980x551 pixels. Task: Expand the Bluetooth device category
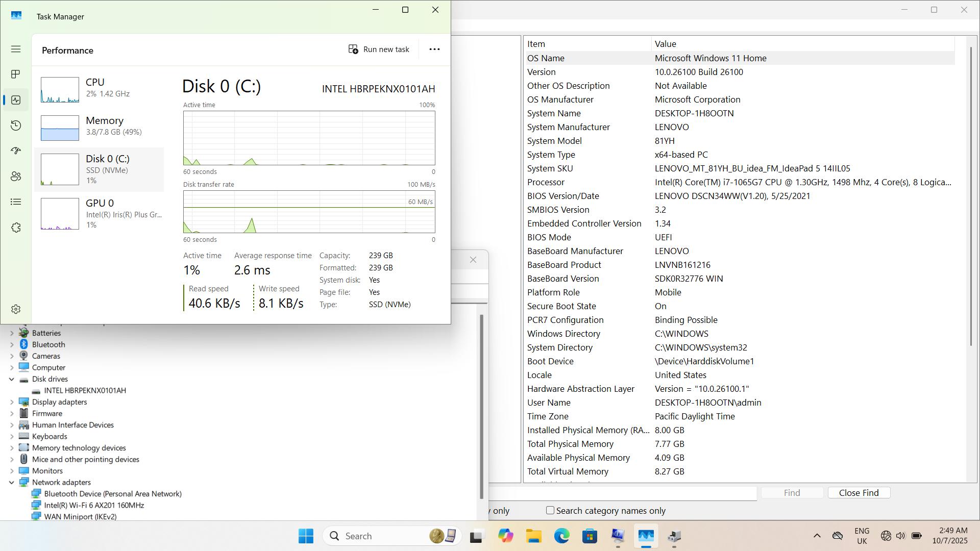(12, 345)
